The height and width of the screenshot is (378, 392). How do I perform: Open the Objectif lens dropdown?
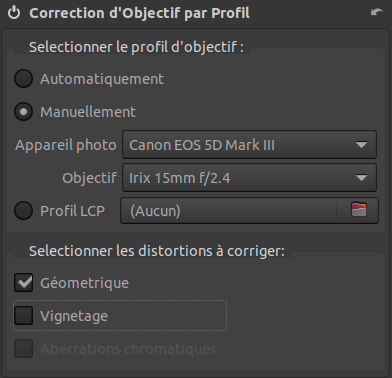(x=249, y=178)
